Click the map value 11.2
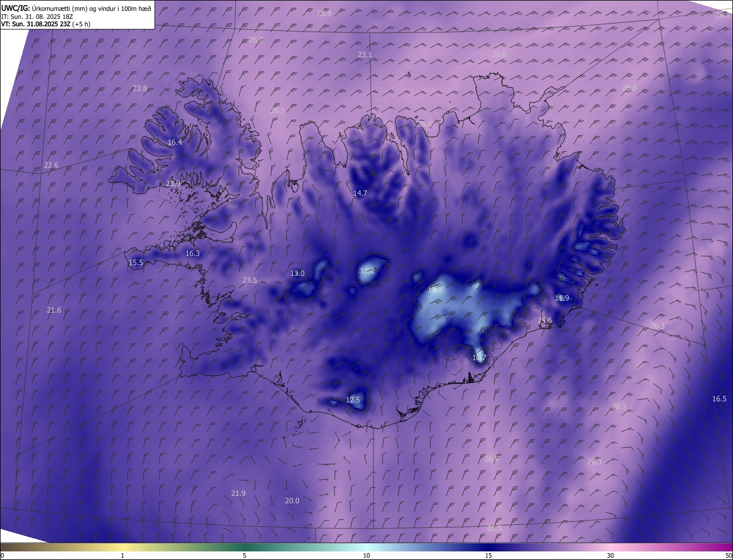 click(x=366, y=270)
